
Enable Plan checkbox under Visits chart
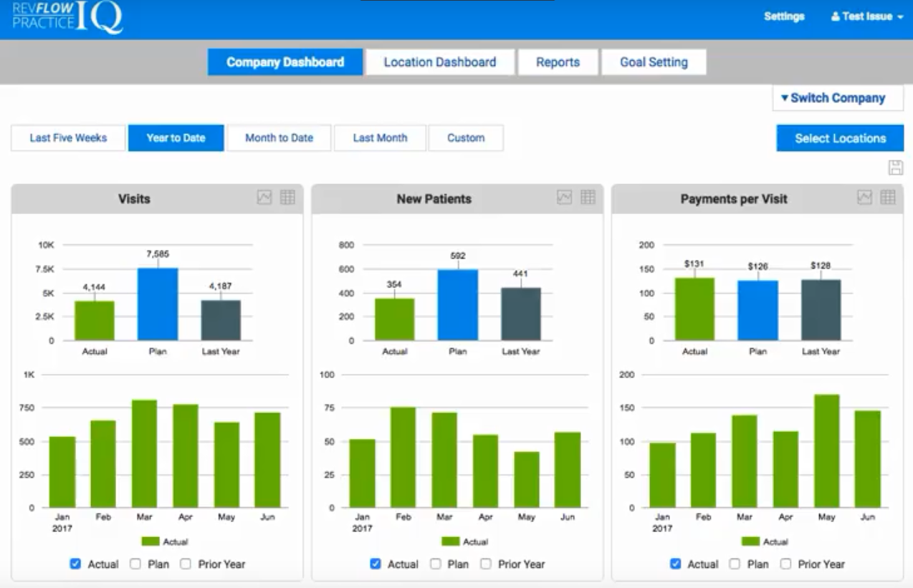[135, 564]
